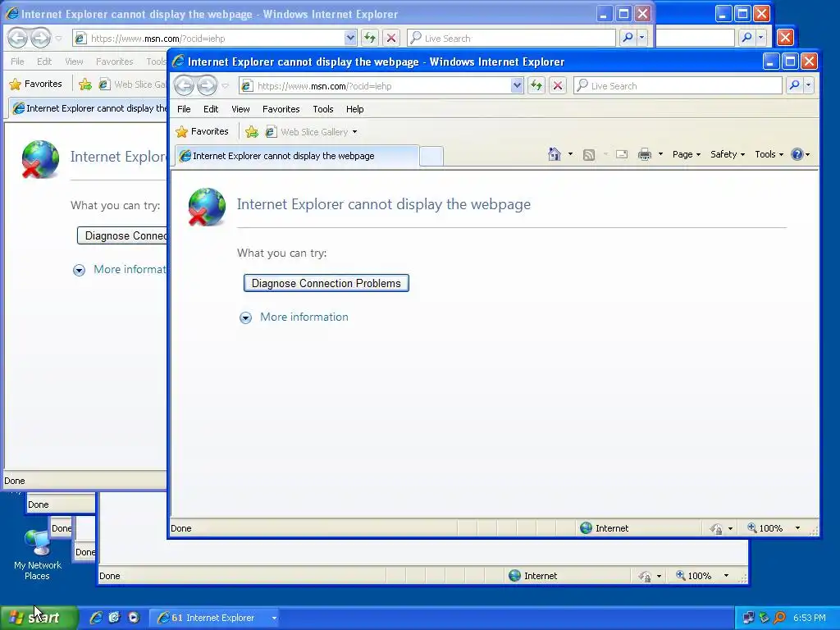
Task: Click Stop button in back-left IE window
Action: coord(391,38)
